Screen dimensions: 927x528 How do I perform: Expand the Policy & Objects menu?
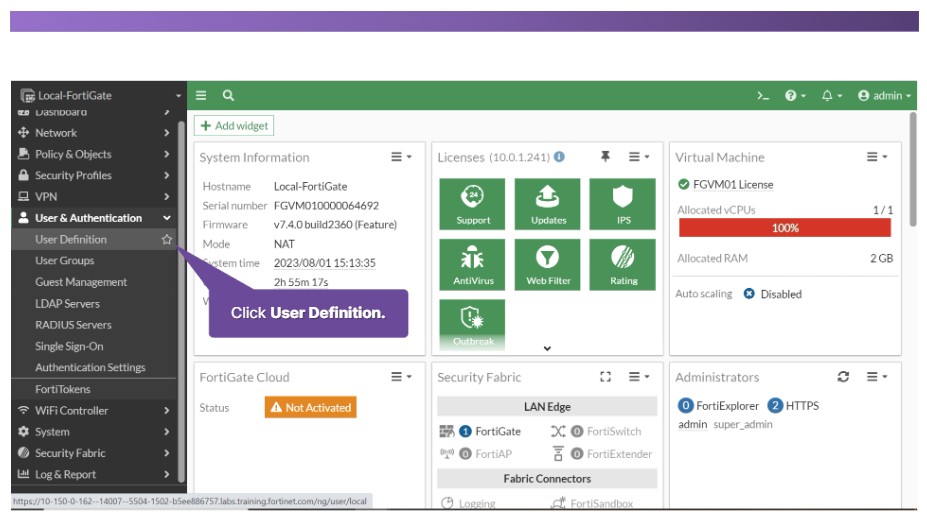click(94, 154)
